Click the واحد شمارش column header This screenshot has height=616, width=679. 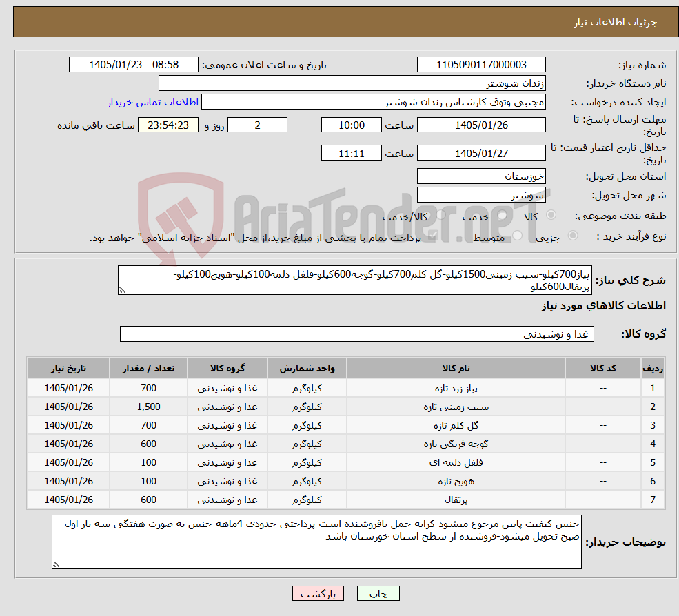(x=307, y=369)
